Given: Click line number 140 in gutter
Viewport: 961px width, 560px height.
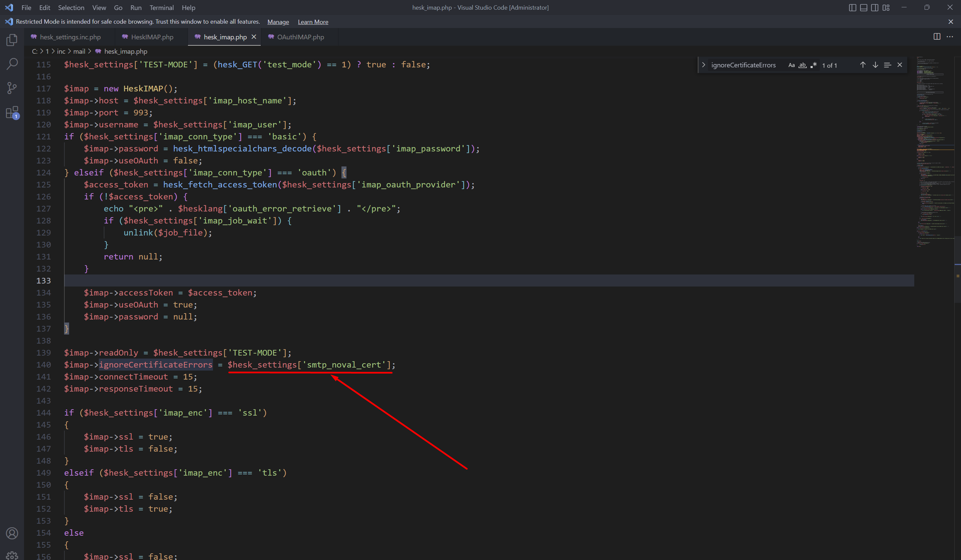Looking at the screenshot, I should 43,365.
